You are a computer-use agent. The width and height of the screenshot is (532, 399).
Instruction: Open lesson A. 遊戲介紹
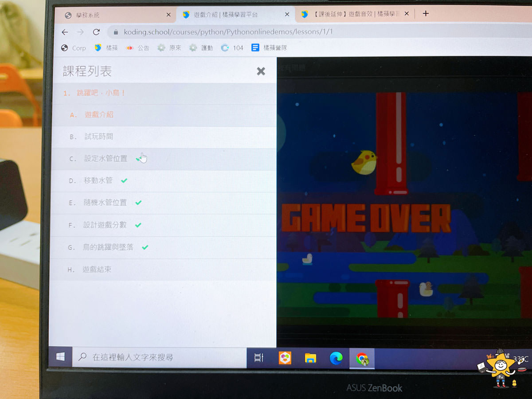(164, 115)
